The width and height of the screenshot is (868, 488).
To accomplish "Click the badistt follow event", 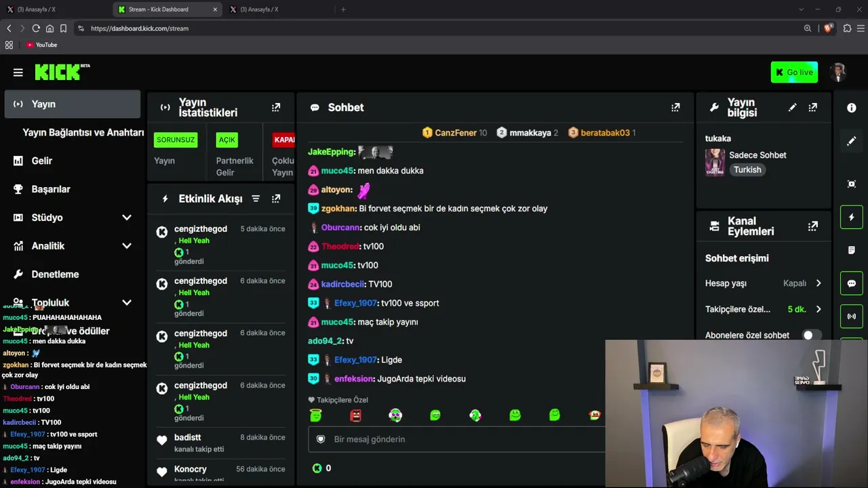I will click(220, 443).
